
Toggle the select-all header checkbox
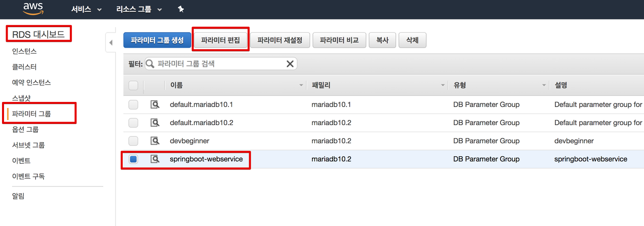(x=133, y=85)
